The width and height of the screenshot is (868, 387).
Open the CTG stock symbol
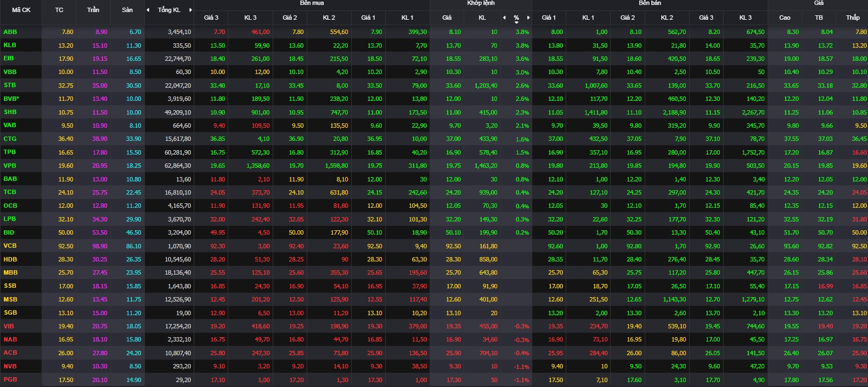[10, 139]
